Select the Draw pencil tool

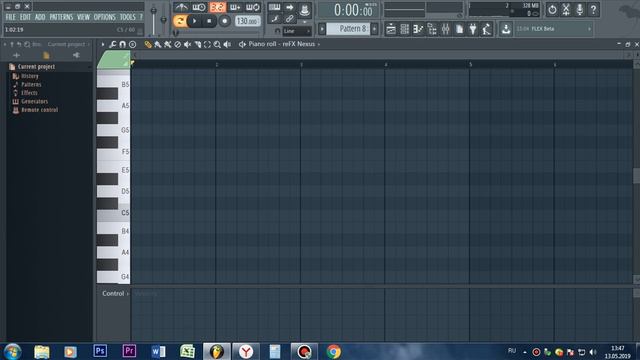coord(148,44)
